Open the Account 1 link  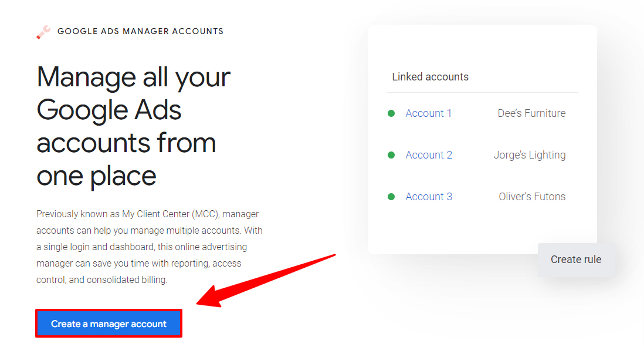tap(428, 113)
